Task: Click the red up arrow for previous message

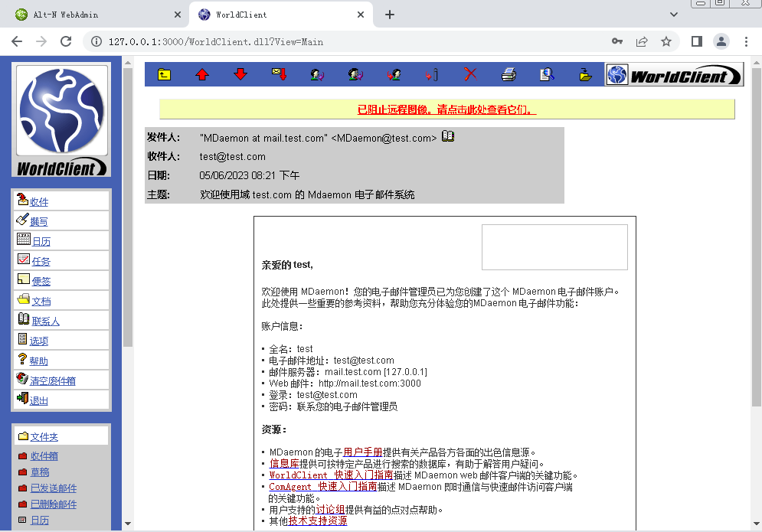Action: click(202, 74)
